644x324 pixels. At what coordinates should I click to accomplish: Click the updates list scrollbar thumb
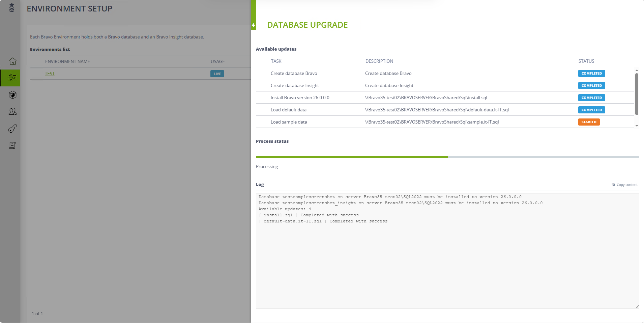click(x=637, y=94)
